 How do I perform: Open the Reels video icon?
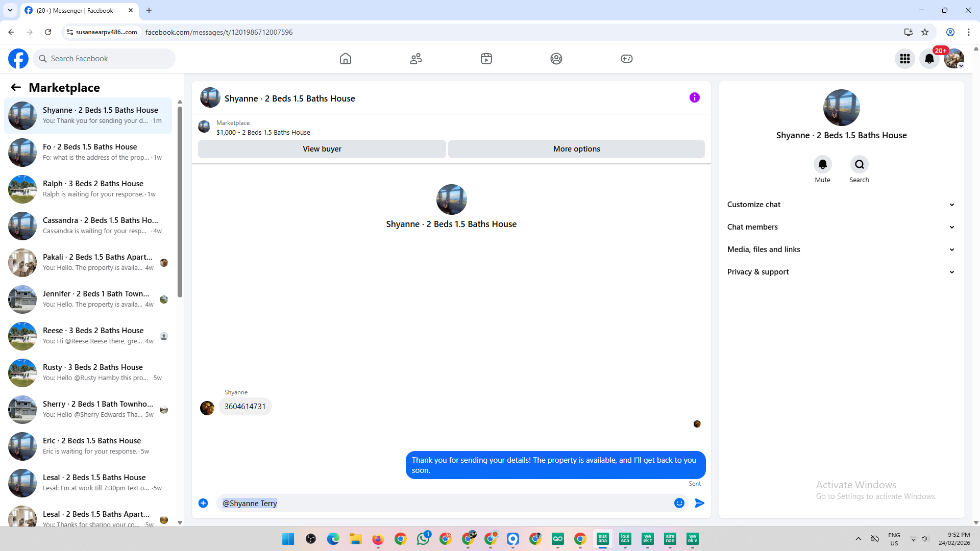(486, 59)
